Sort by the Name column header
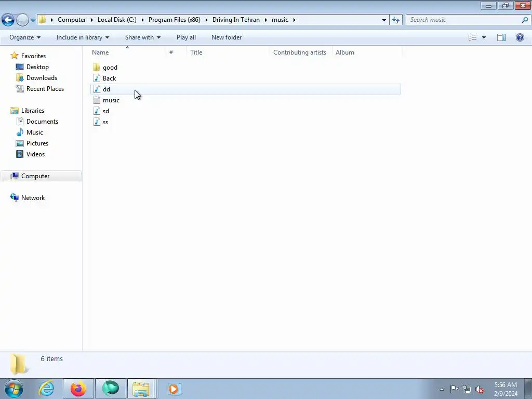532x399 pixels. pos(129,52)
